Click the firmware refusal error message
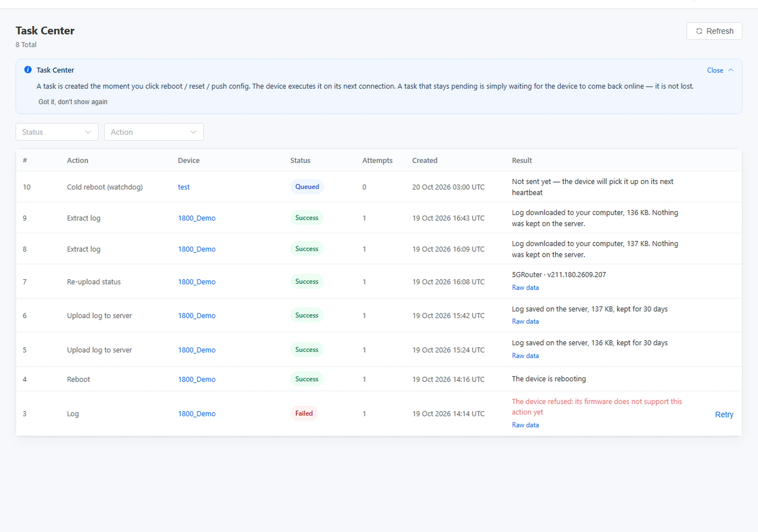Screen dimensions: 758x532 tap(597, 407)
